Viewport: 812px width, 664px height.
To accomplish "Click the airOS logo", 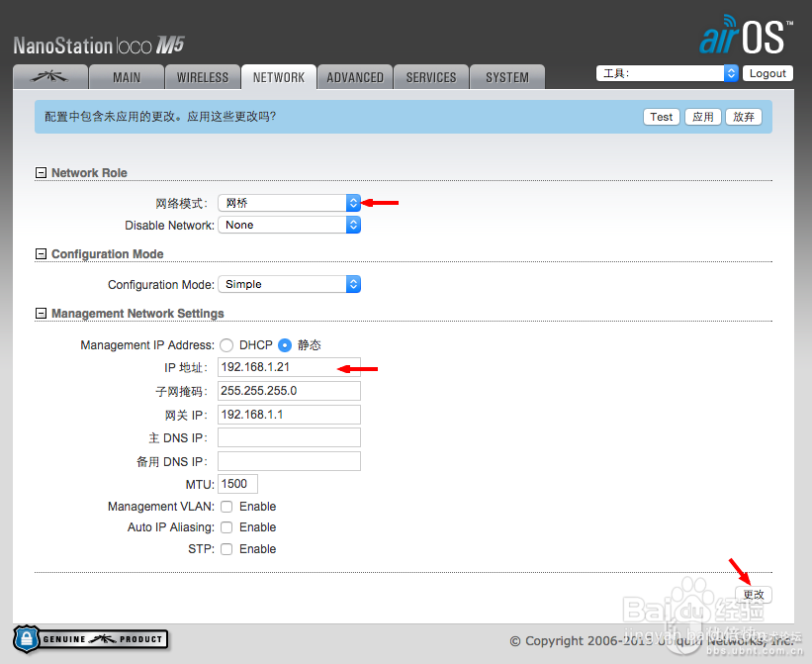I will coord(746,36).
